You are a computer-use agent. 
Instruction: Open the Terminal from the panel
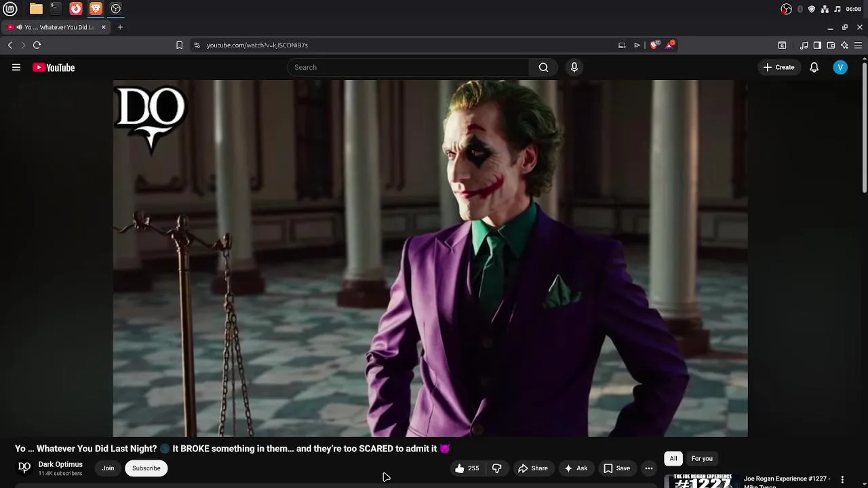(56, 9)
